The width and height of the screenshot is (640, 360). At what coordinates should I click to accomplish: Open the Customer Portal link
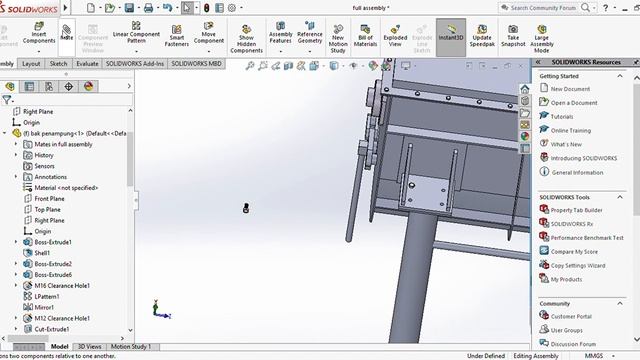pos(571,316)
